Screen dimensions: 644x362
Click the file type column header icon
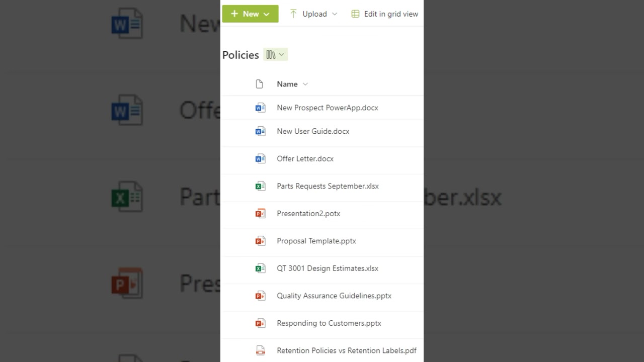coord(259,84)
